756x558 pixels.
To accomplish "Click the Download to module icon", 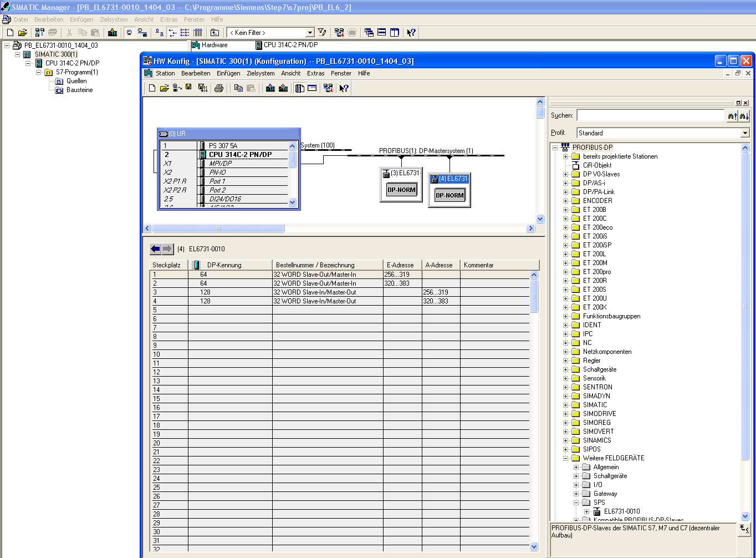I will tap(270, 88).
